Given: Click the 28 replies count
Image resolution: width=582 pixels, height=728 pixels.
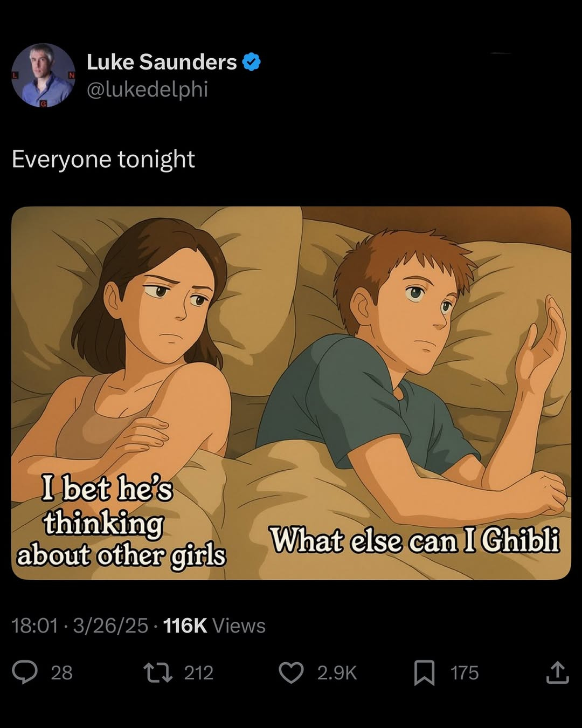Looking at the screenshot, I should point(61,673).
